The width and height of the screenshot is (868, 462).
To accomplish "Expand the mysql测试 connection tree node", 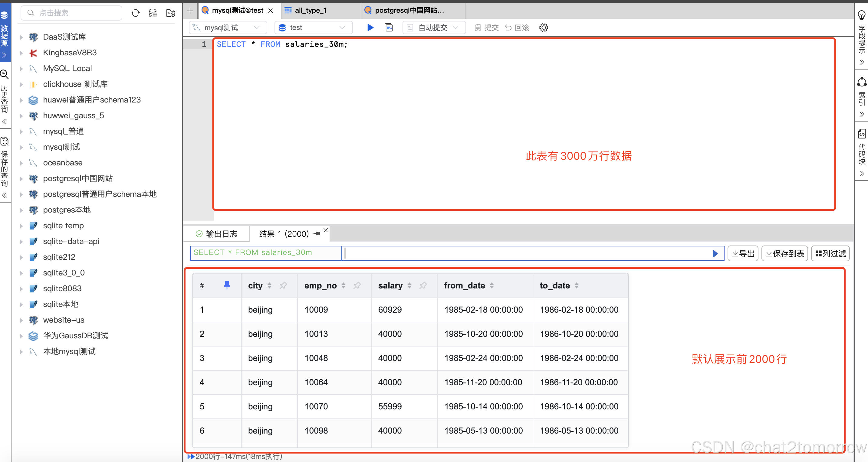I will (x=21, y=147).
